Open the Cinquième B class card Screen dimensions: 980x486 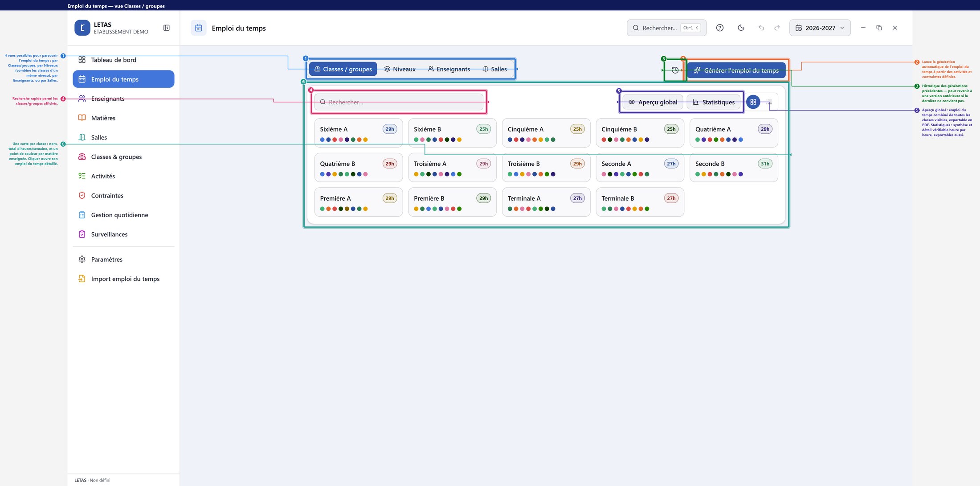[x=640, y=133]
